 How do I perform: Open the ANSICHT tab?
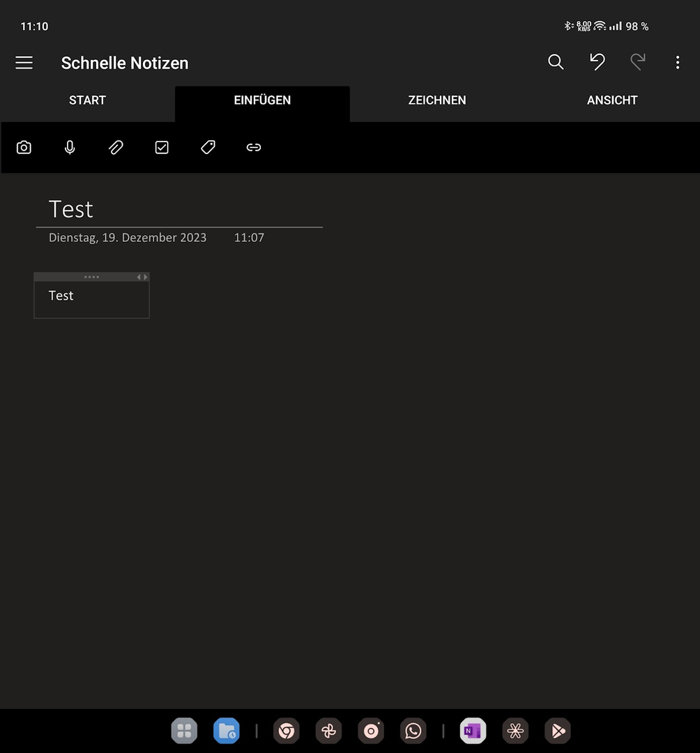612,100
